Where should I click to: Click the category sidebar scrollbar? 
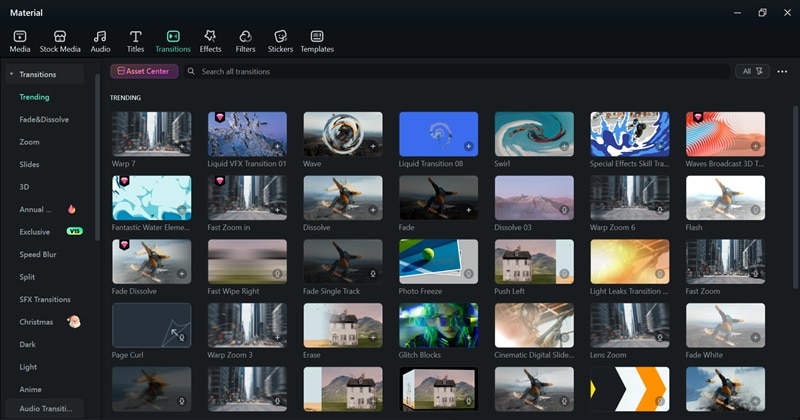click(97, 157)
